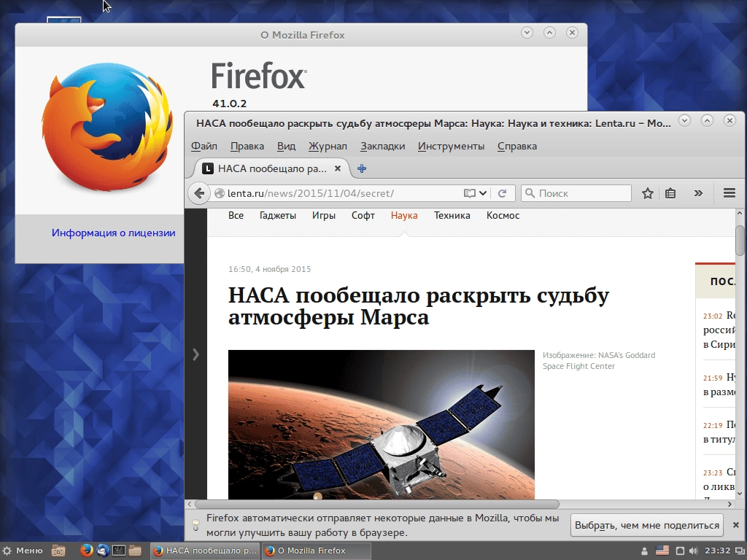Click the scroll down arrow of vertical scrollbar
This screenshot has width=747, height=560.
(740, 494)
